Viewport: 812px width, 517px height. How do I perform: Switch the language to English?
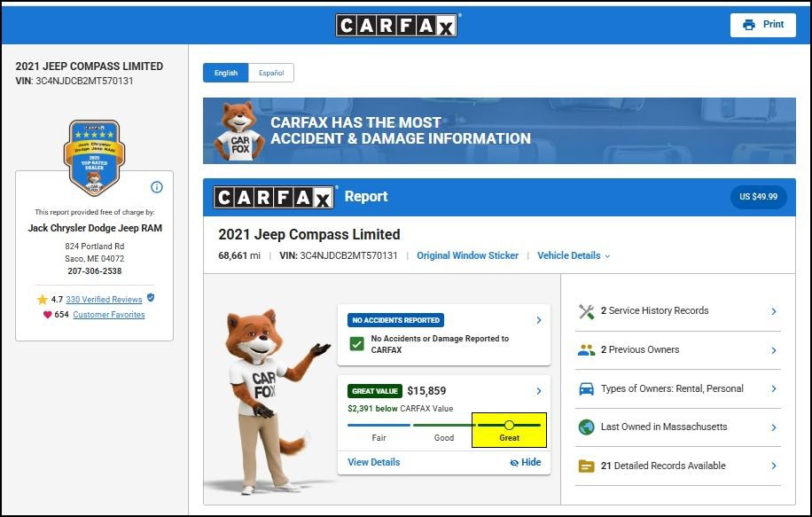tap(226, 73)
